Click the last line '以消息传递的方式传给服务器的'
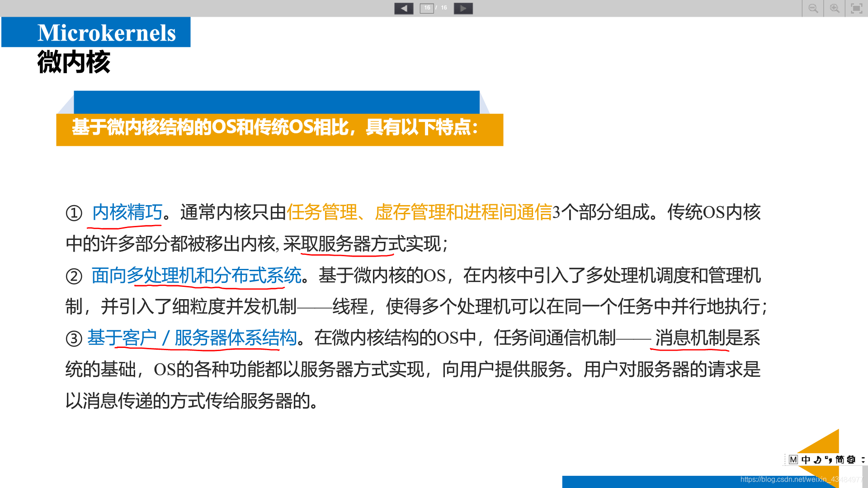Viewport: 868px width, 488px height. click(188, 400)
